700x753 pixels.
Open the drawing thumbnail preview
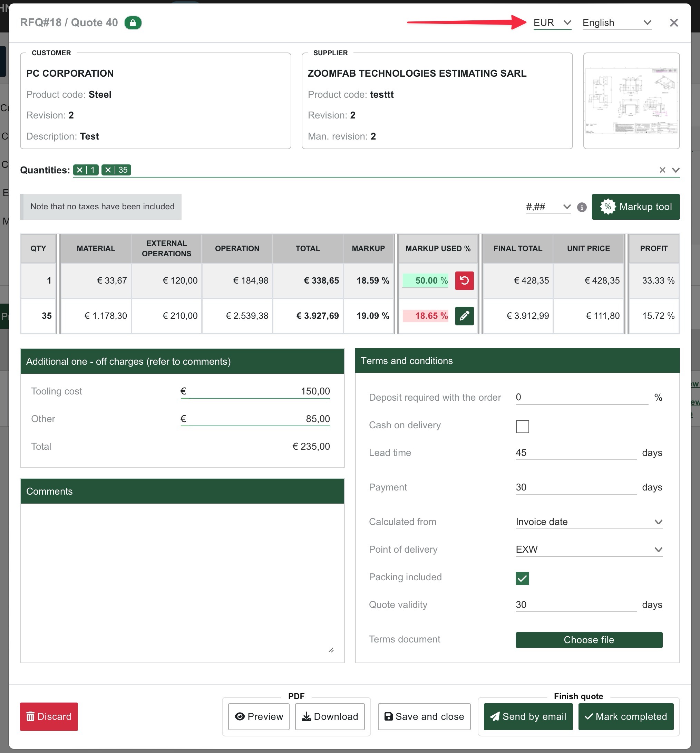coord(631,101)
